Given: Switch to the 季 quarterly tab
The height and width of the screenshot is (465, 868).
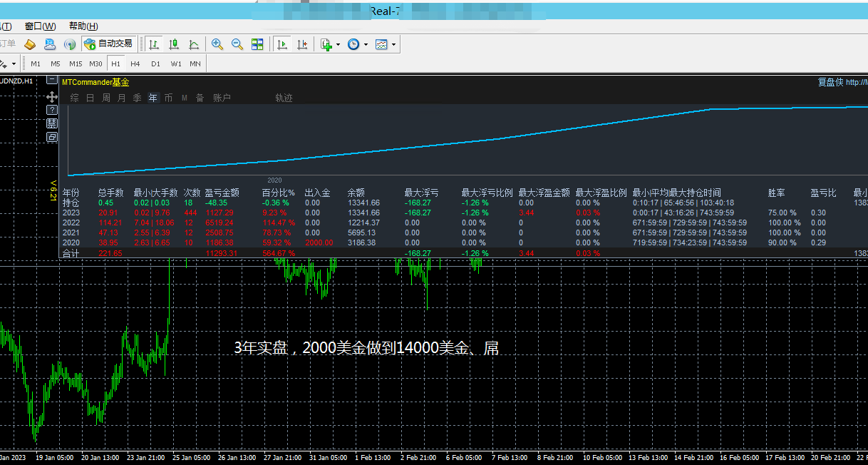Looking at the screenshot, I should tap(137, 98).
